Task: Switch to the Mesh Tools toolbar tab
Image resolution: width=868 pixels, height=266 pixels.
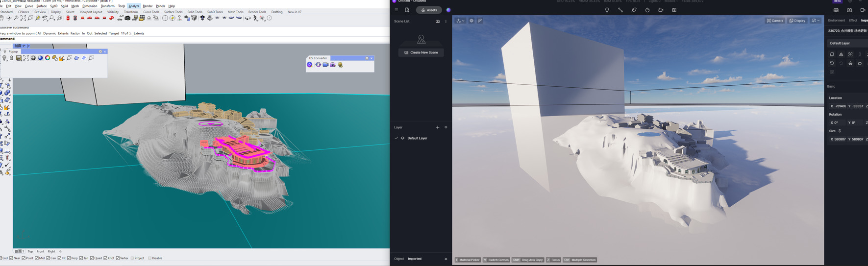Action: (235, 12)
